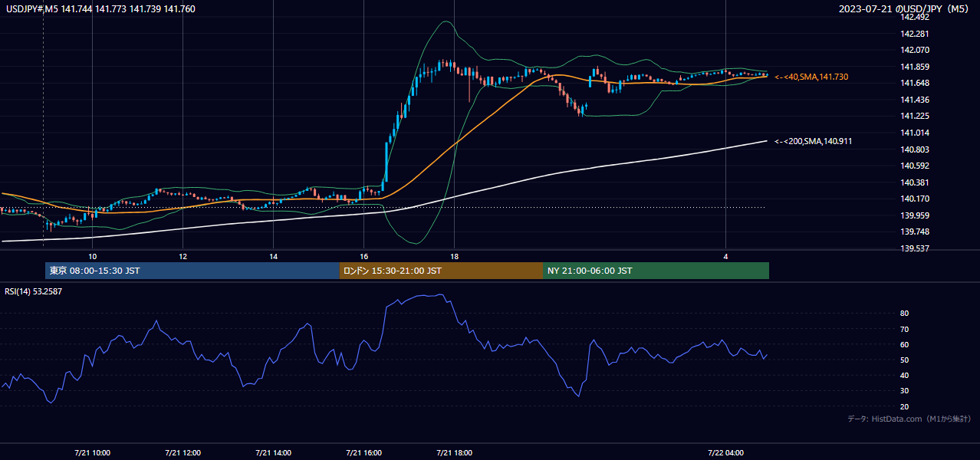This screenshot has height=460, width=980.
Task: Click the RSI scale value 20
Action: coord(905,407)
